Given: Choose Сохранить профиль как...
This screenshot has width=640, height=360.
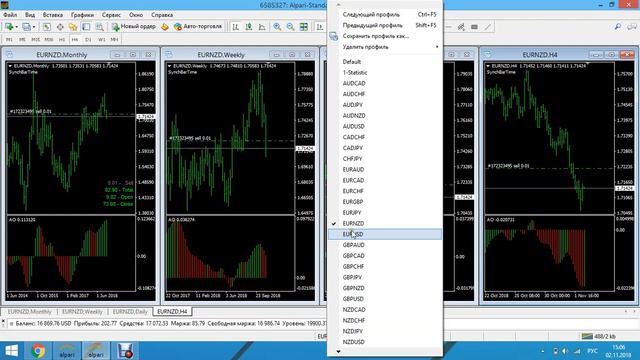Looking at the screenshot, I should point(384,36).
